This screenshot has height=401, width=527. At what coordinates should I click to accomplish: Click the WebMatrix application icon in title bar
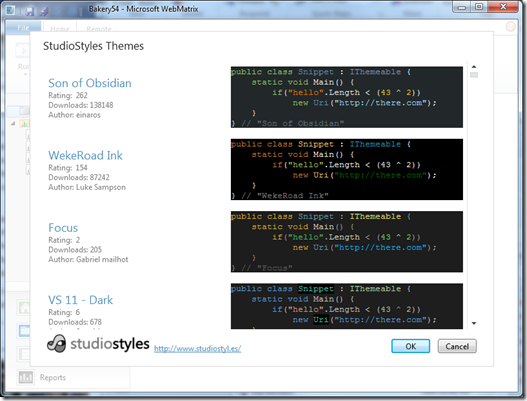(x=10, y=10)
